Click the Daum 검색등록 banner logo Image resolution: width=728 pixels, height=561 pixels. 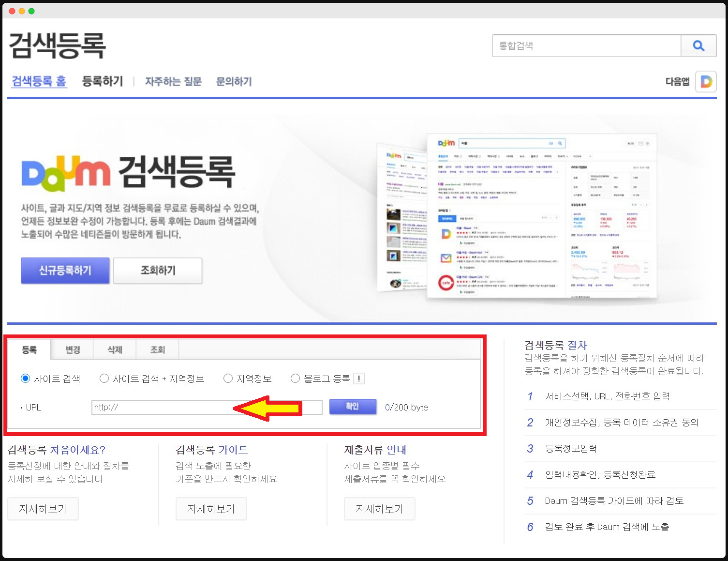(x=128, y=172)
